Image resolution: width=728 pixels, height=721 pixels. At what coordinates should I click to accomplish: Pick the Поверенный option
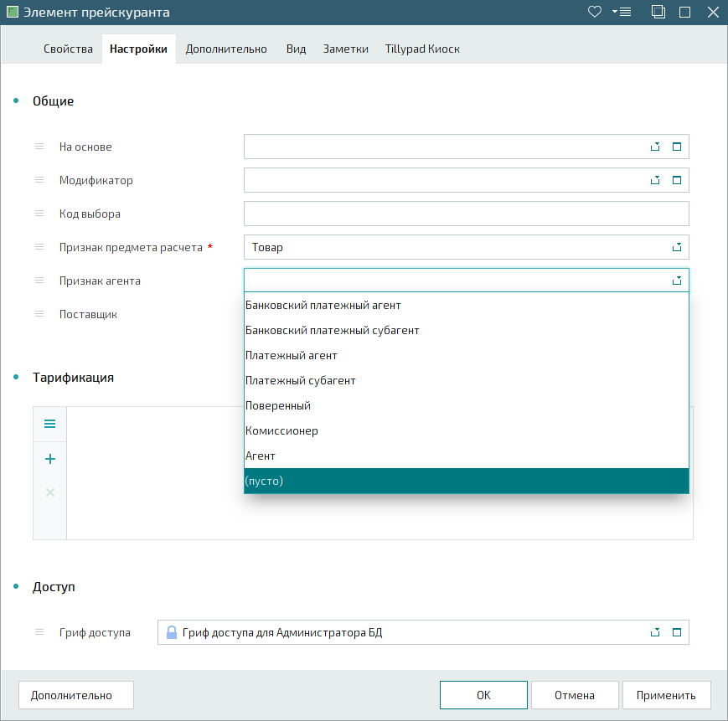[x=466, y=405]
